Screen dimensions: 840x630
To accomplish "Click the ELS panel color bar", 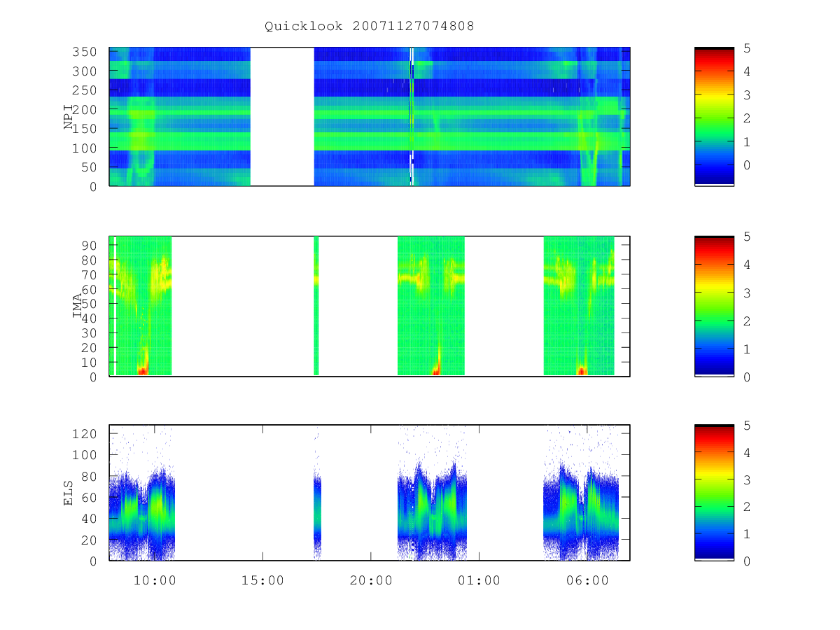I will pos(714,493).
